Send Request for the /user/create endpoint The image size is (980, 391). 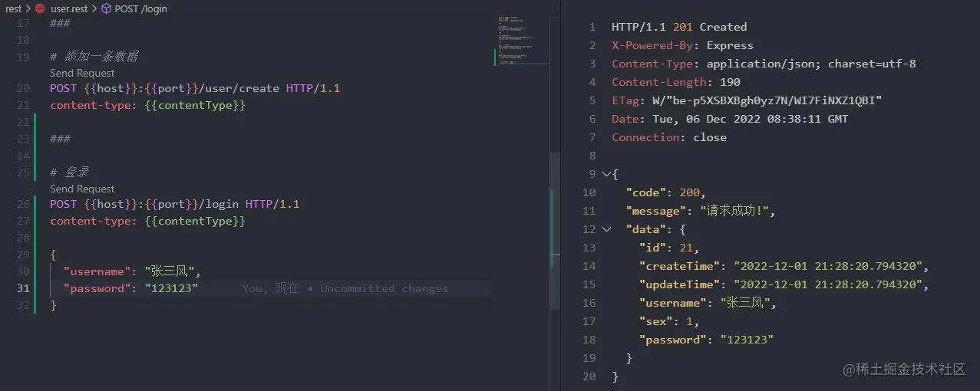coord(82,73)
